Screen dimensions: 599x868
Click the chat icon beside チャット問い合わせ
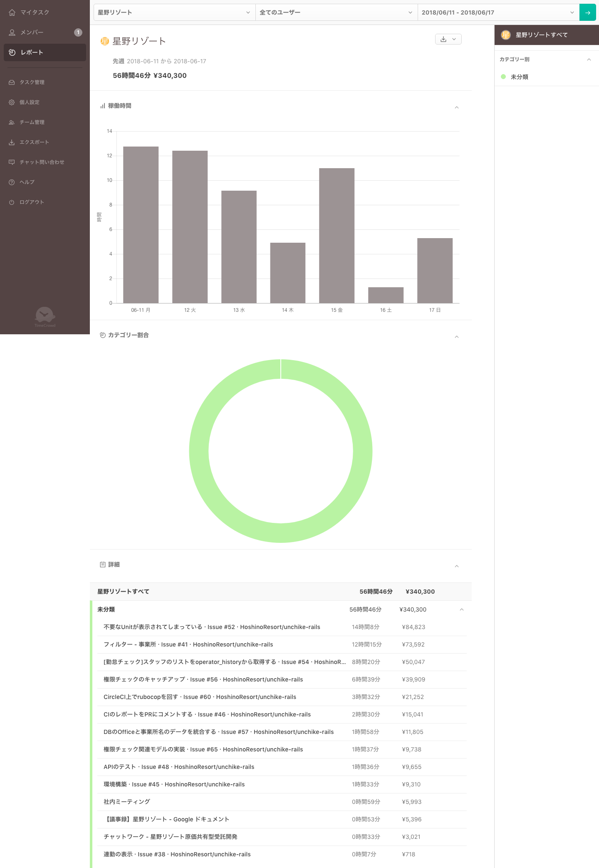12,162
